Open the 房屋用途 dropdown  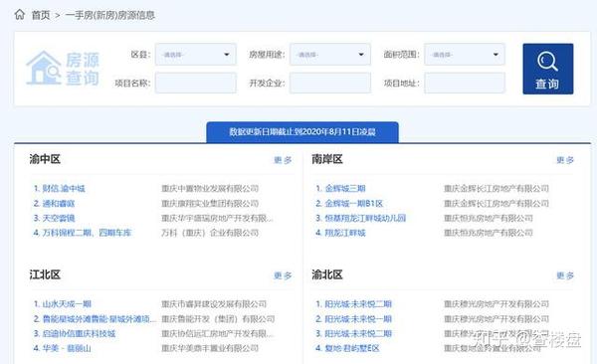[330, 55]
